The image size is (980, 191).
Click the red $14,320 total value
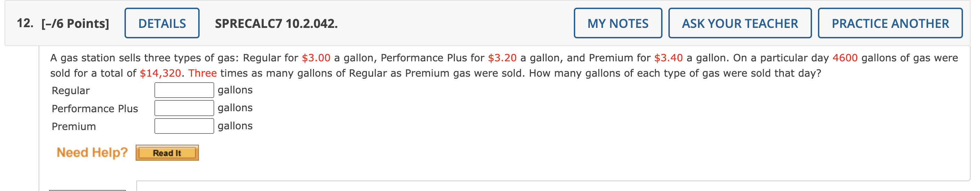[x=160, y=73]
